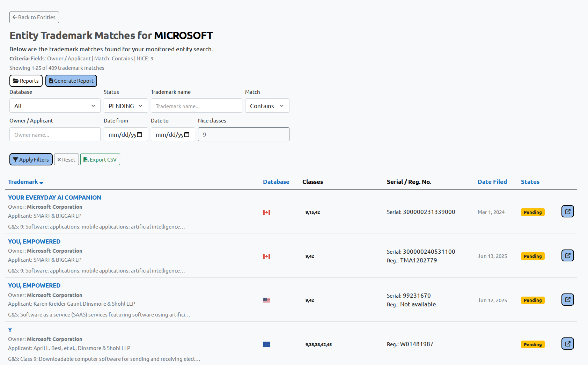Open YOU, EMPOWERED trademark filed Jun 13, 2025

pyautogui.click(x=34, y=241)
